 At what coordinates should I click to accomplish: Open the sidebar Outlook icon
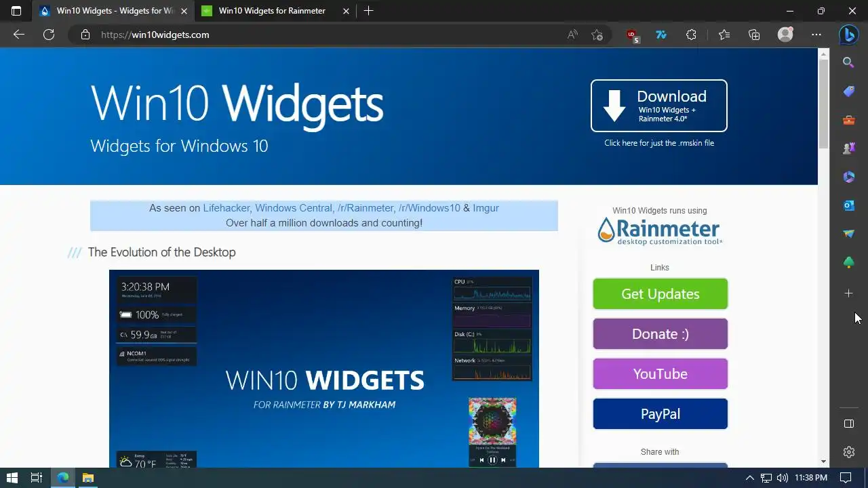(x=848, y=205)
